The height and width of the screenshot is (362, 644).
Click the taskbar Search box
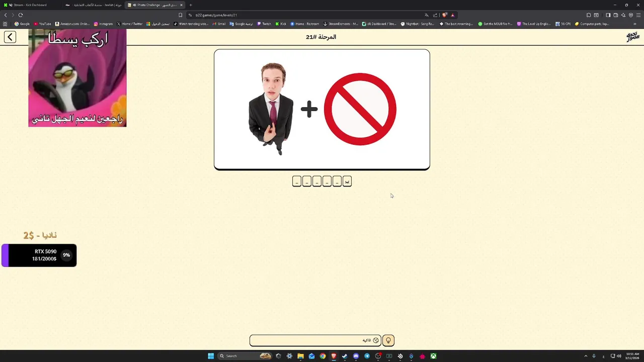(x=245, y=356)
